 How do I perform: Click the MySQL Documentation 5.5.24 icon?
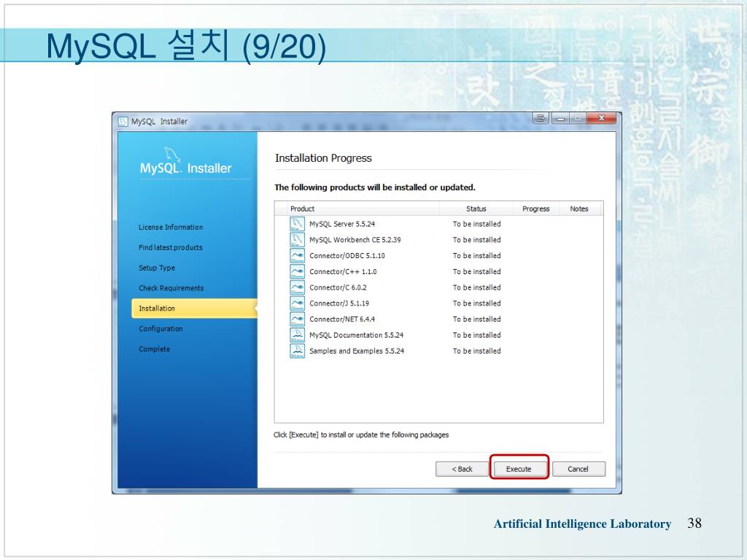(298, 335)
